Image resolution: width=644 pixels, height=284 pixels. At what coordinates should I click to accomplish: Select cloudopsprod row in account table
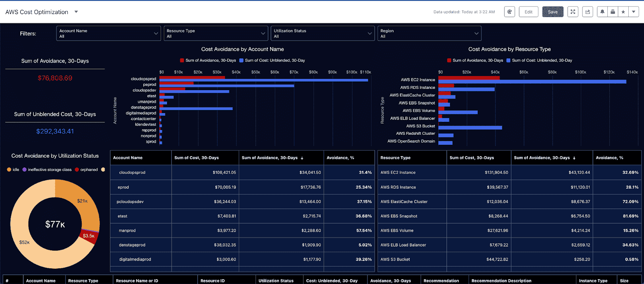tap(242, 172)
